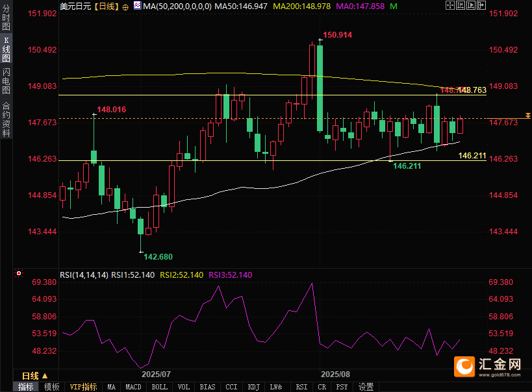Click the RSI panel settings icon
532x392 pixels.
18,275
